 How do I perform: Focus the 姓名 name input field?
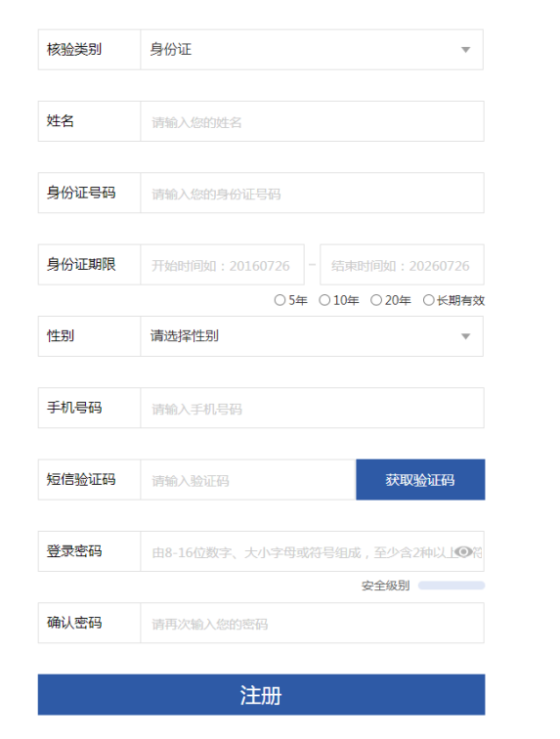312,121
